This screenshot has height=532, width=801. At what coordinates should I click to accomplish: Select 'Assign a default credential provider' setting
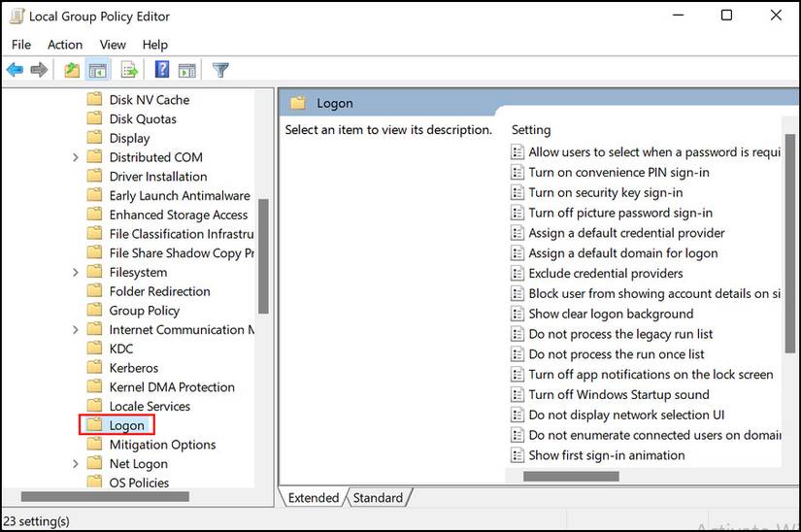[626, 233]
